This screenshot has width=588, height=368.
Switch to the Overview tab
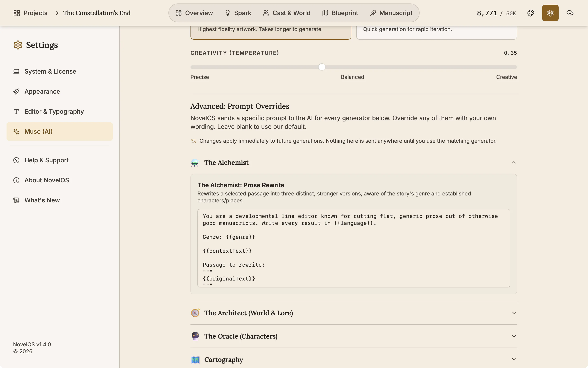(x=194, y=13)
